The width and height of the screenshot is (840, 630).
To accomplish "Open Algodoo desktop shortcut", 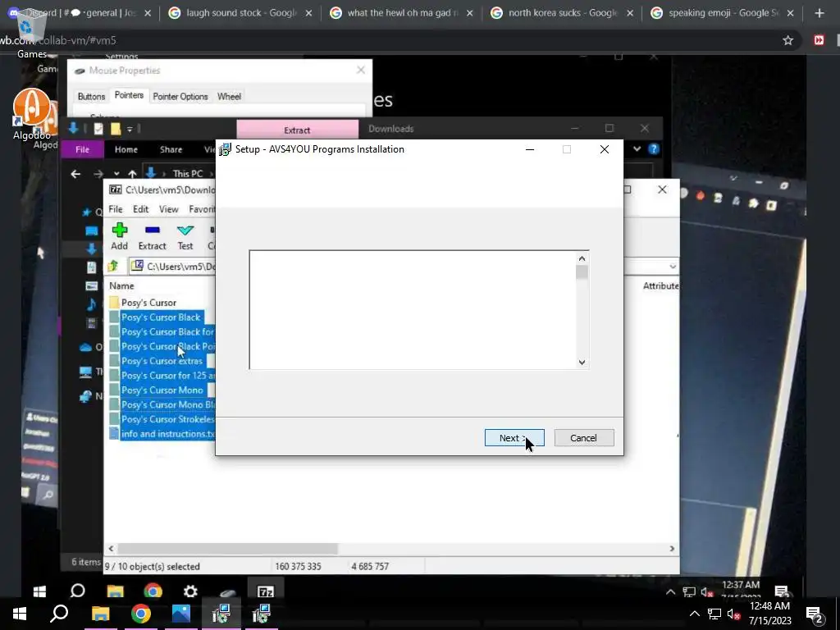I will click(32, 114).
